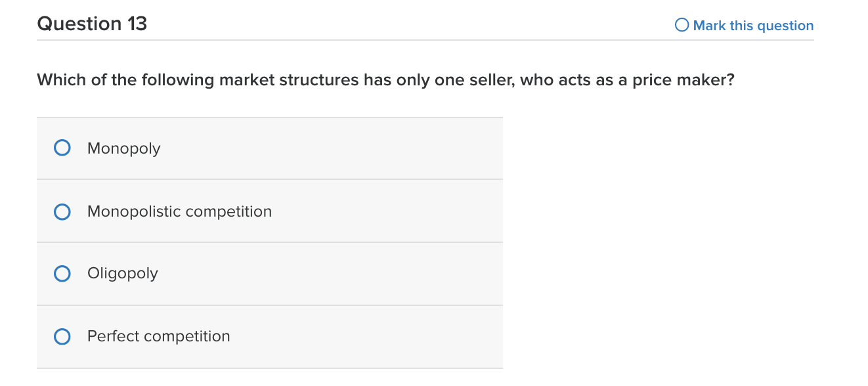Click the first answer row

coord(269,148)
